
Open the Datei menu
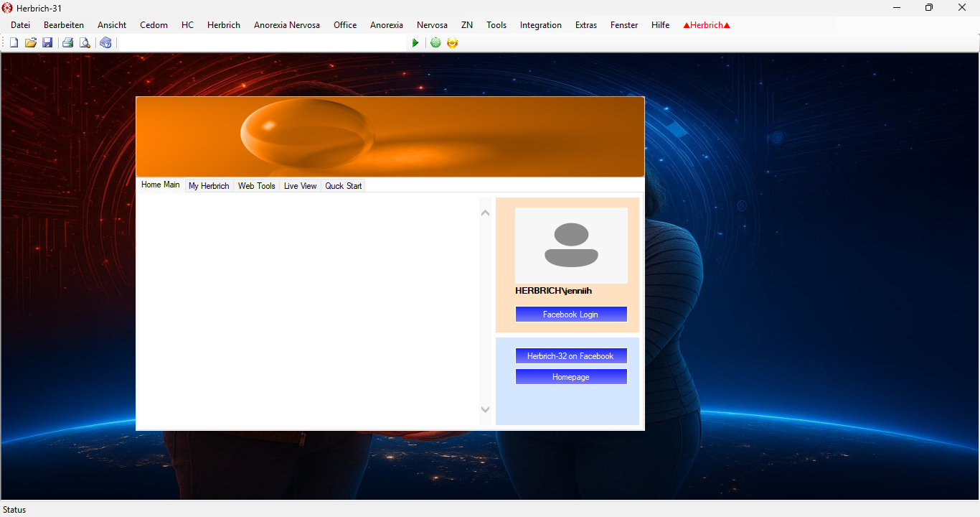click(21, 25)
